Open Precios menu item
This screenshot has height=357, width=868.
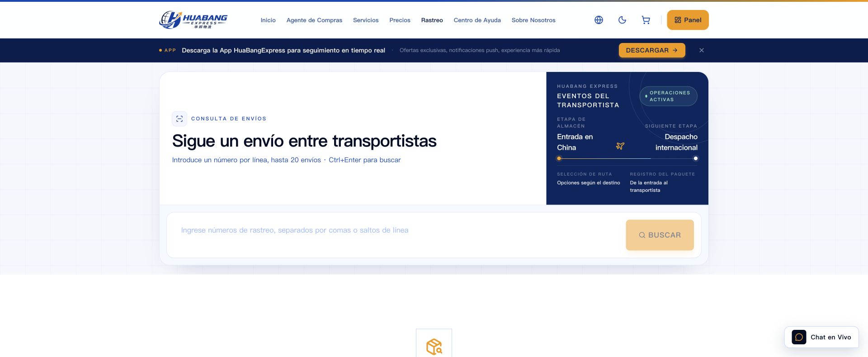coord(400,20)
